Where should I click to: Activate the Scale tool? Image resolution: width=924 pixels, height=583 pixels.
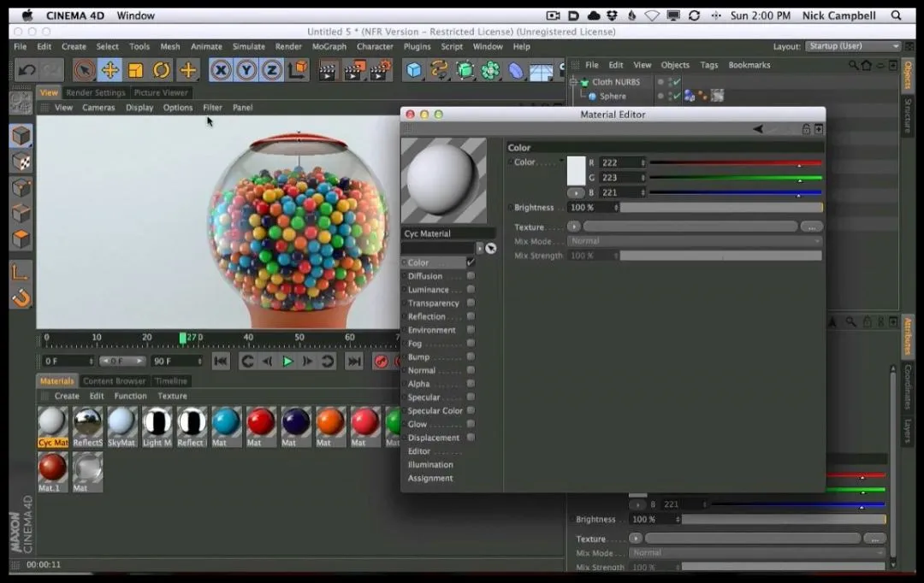(135, 71)
